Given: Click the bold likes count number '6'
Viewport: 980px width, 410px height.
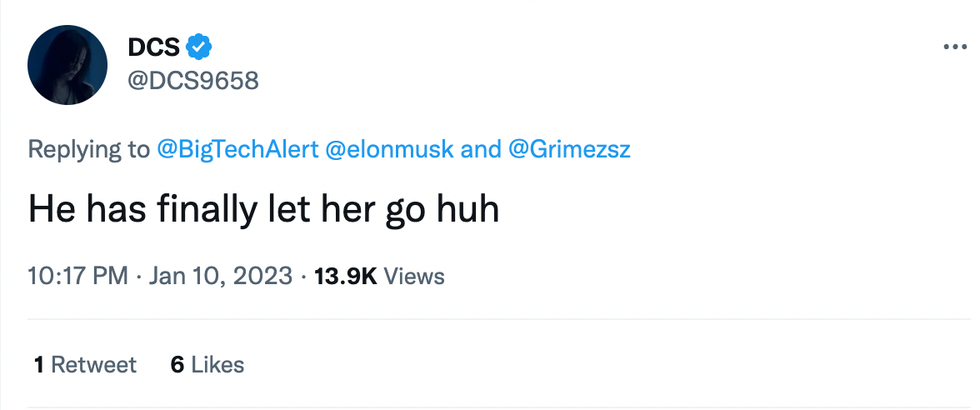Looking at the screenshot, I should (x=177, y=365).
